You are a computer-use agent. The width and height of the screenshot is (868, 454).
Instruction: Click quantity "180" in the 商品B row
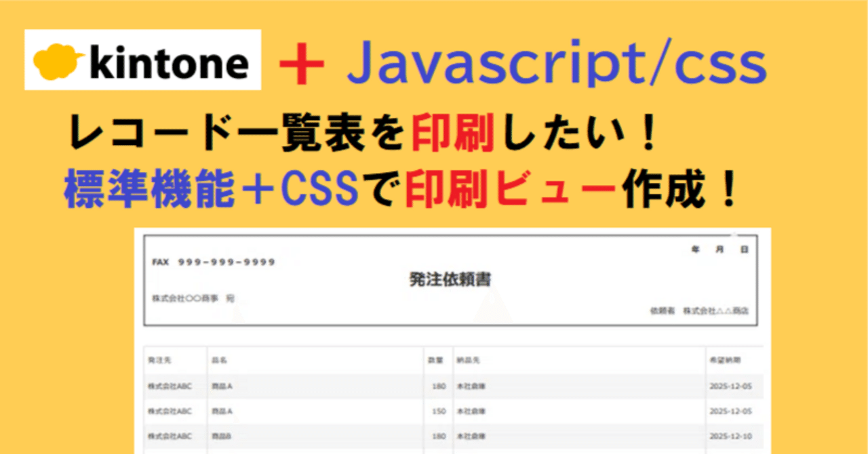click(x=437, y=436)
